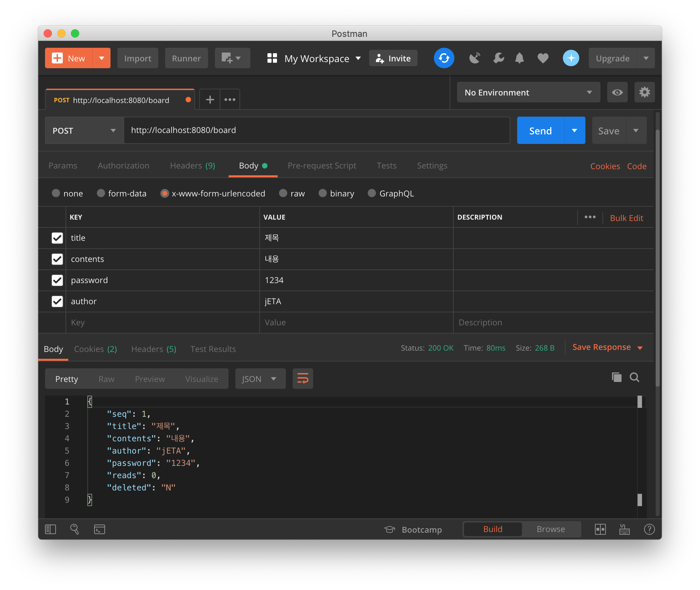Open the wrench settings icon
Viewport: 700px width, 590px height.
click(x=498, y=58)
